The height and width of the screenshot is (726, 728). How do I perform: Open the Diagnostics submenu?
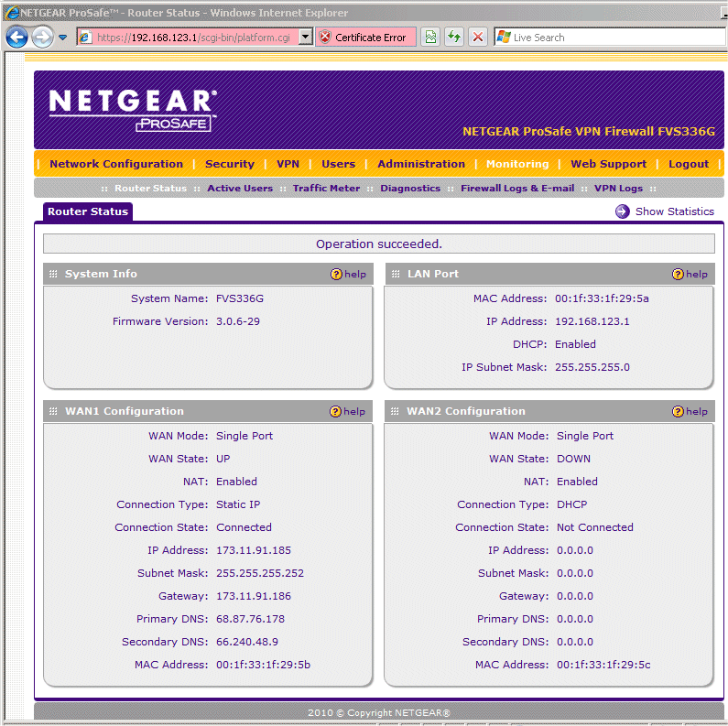click(x=410, y=188)
